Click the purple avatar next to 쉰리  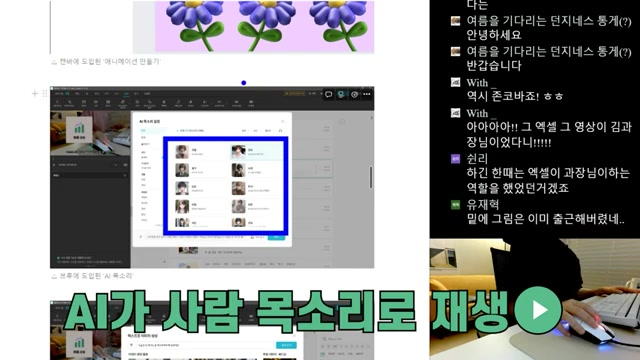tap(456, 159)
